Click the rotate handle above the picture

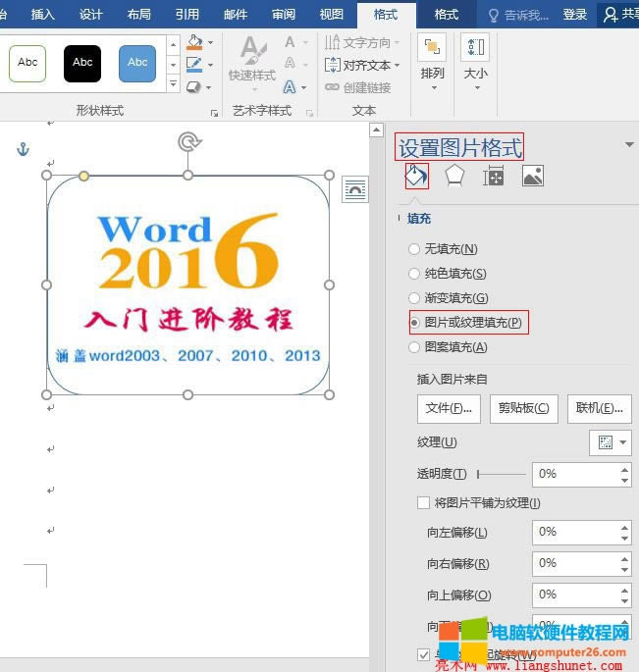[187, 143]
